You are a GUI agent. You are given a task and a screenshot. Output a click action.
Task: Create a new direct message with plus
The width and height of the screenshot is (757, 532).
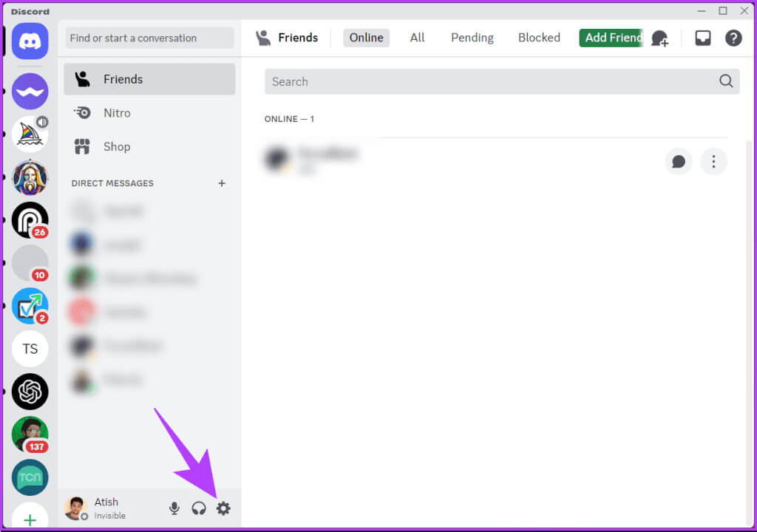222,183
